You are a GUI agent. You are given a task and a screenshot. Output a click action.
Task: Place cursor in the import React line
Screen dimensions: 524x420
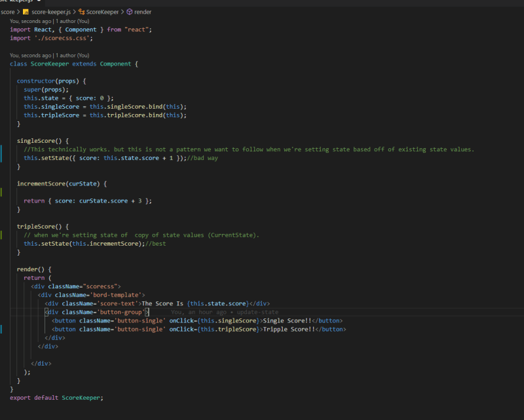click(x=81, y=29)
